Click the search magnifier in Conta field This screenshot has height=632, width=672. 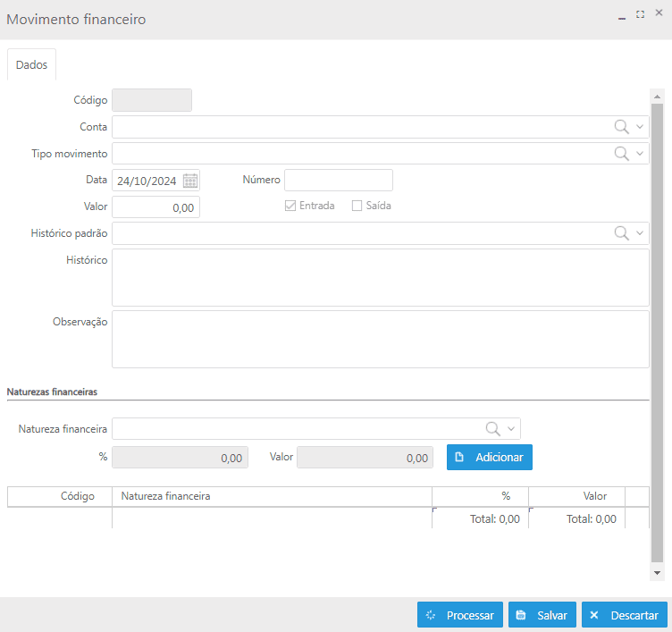pyautogui.click(x=621, y=127)
